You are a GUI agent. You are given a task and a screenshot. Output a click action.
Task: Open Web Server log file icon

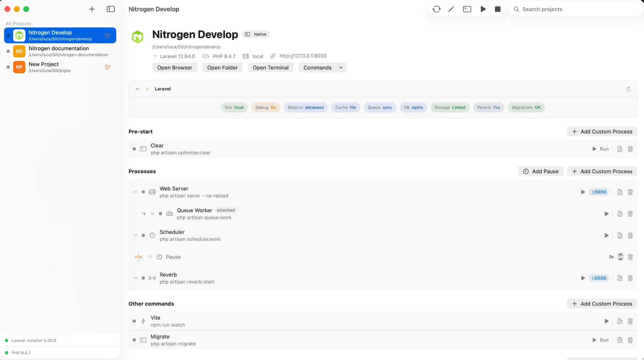620,192
